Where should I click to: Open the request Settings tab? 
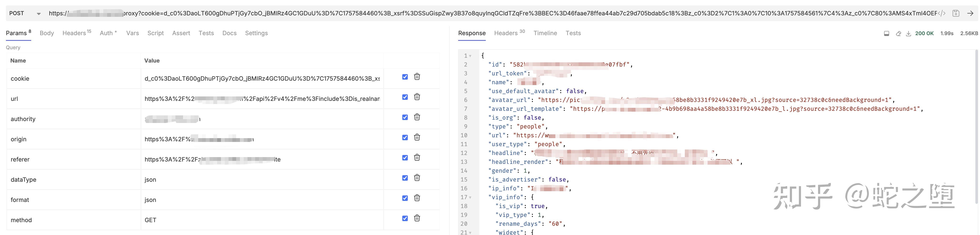coord(256,33)
